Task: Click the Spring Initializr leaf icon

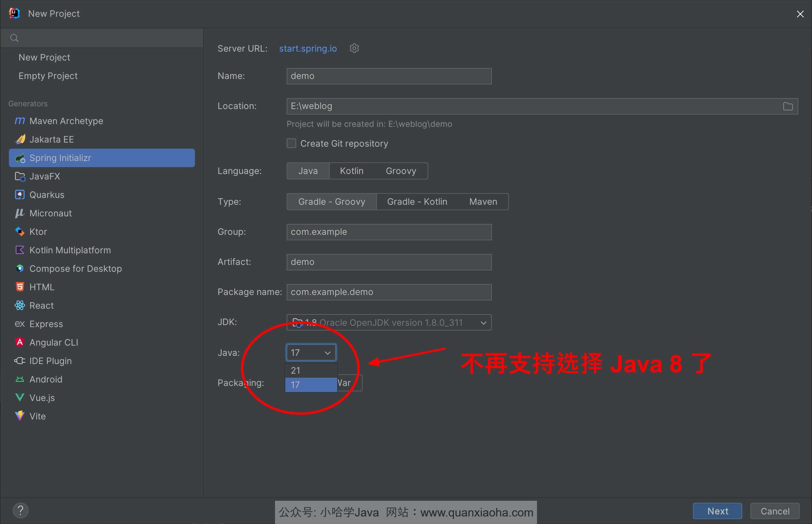Action: [20, 158]
